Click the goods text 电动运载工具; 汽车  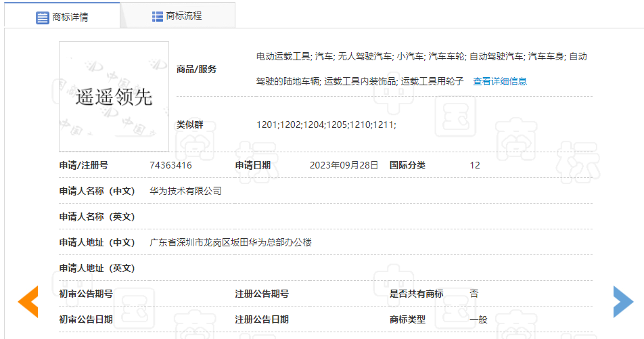[294, 56]
